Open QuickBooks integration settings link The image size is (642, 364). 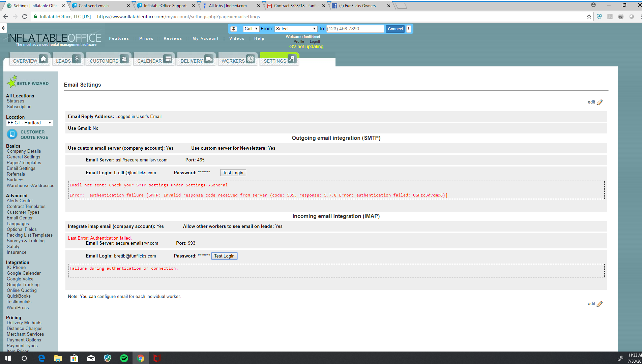(x=19, y=296)
